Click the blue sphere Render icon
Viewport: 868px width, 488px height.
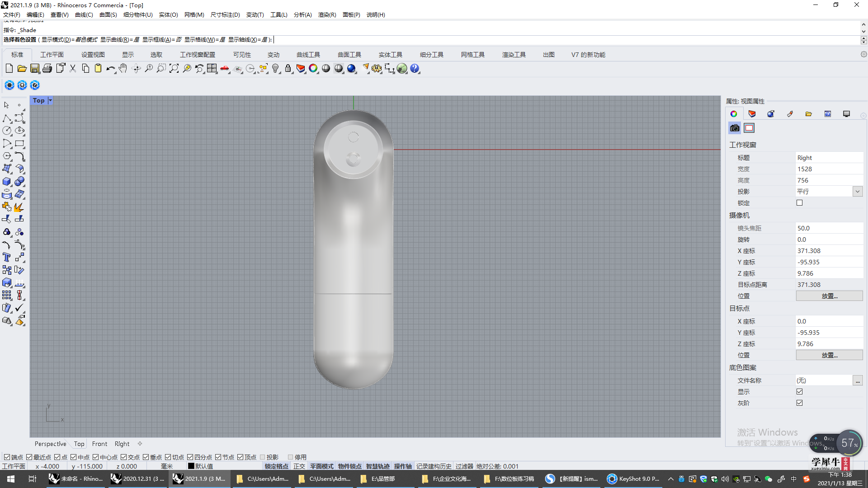pos(351,69)
